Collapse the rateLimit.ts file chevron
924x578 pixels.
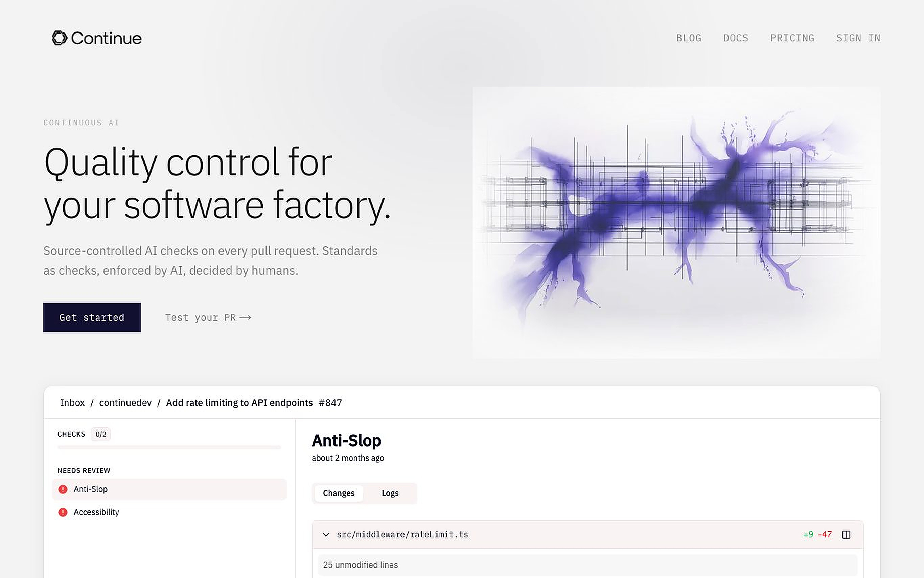pos(326,534)
